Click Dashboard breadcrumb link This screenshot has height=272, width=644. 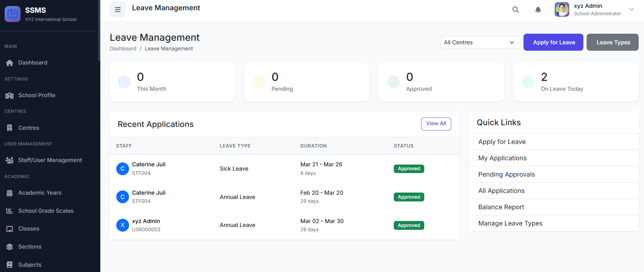coord(123,49)
